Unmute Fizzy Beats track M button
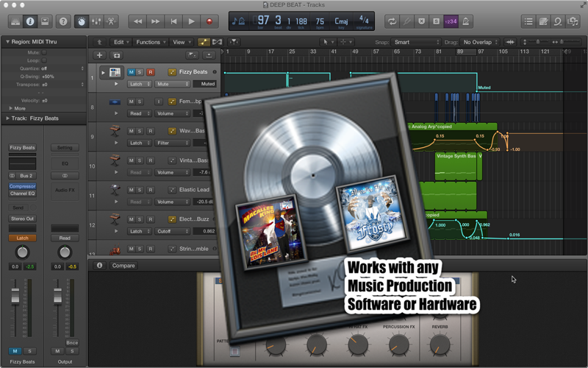This screenshot has width=588, height=368. (132, 71)
